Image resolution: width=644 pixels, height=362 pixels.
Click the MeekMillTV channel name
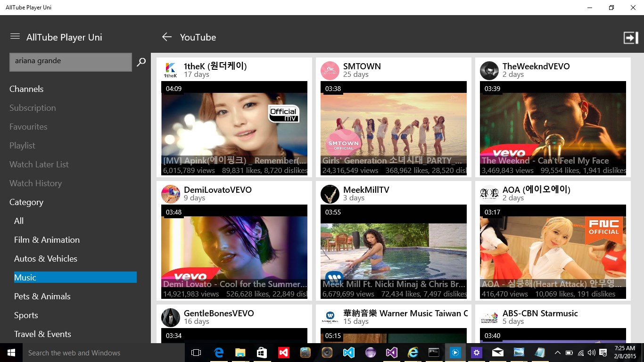pos(366,190)
